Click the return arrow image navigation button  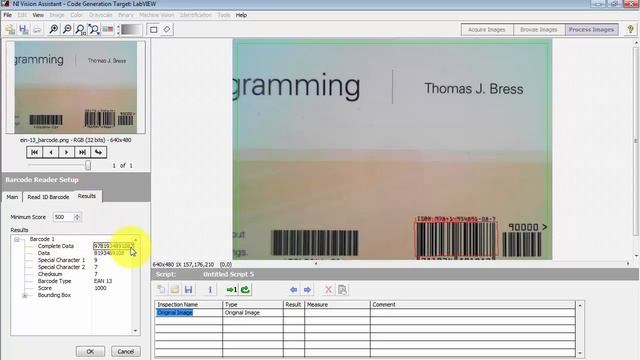98,152
